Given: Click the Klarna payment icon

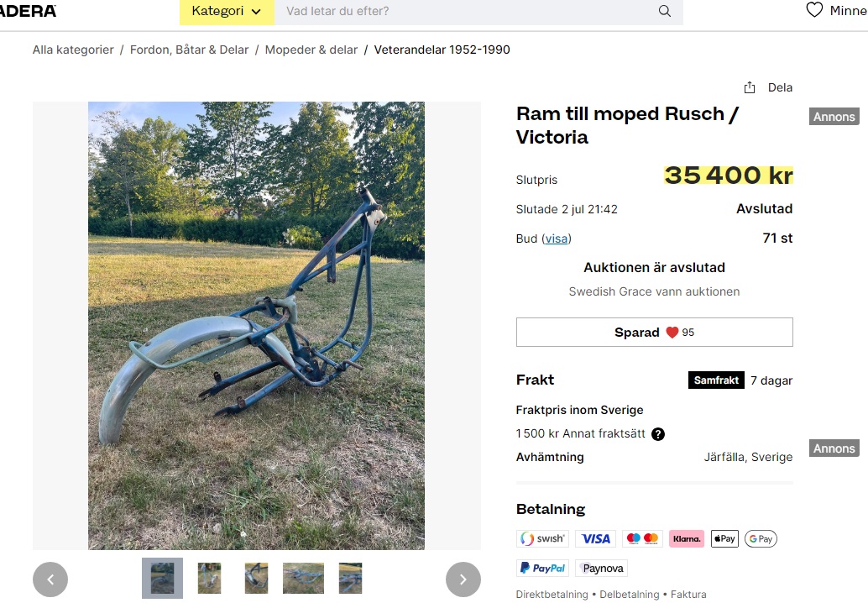Looking at the screenshot, I should 687,539.
